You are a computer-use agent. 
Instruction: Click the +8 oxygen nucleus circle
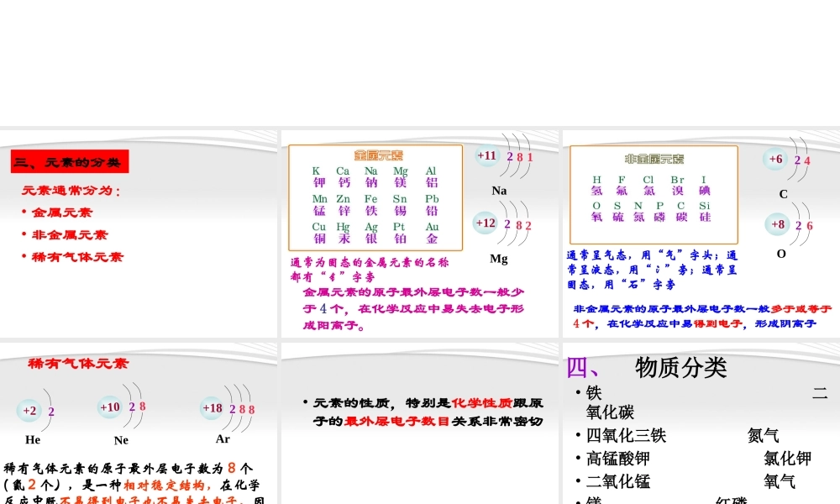pyautogui.click(x=777, y=224)
